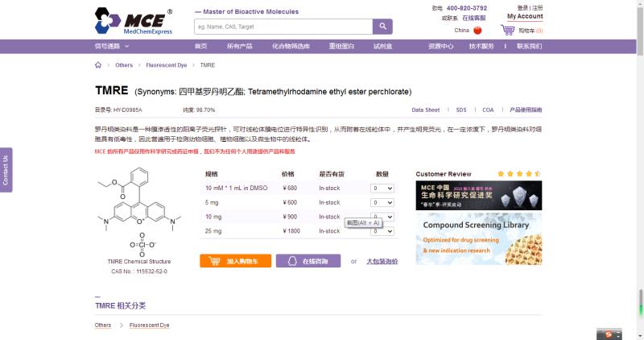Click the orange 加入购物车 button
Viewport: 644px width, 340px height.
coord(235,261)
